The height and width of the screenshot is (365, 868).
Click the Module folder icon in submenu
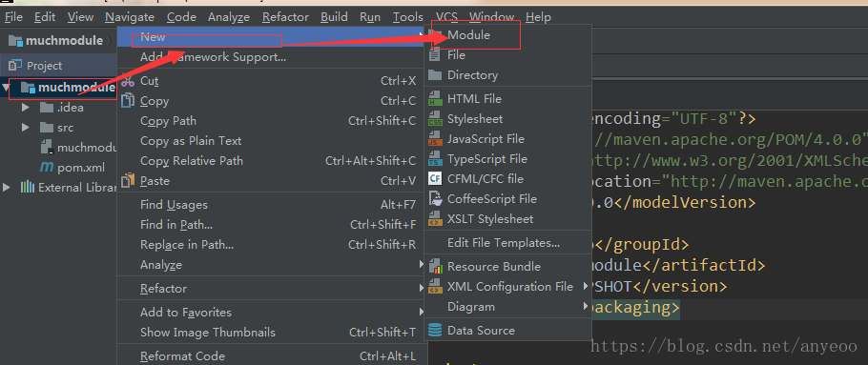coord(436,35)
